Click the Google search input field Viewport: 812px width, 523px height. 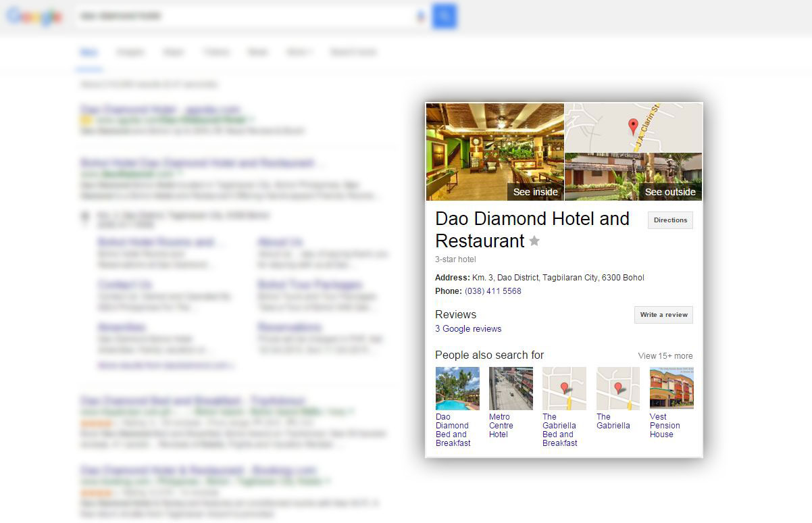click(247, 16)
